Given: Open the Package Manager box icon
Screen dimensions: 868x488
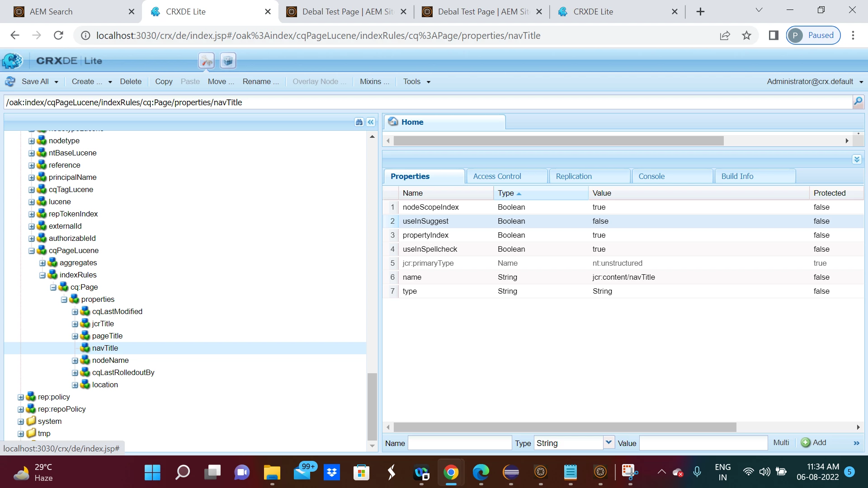Looking at the screenshot, I should tap(228, 61).
